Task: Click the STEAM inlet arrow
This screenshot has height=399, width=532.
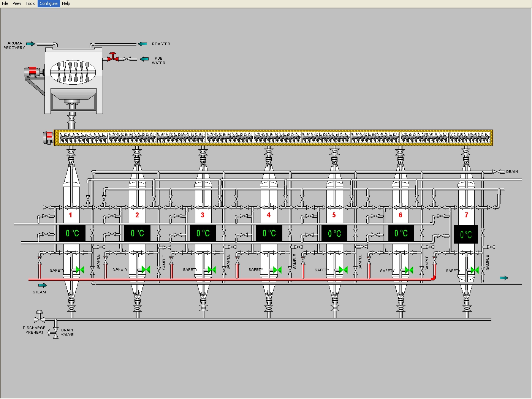Action: coord(43,285)
